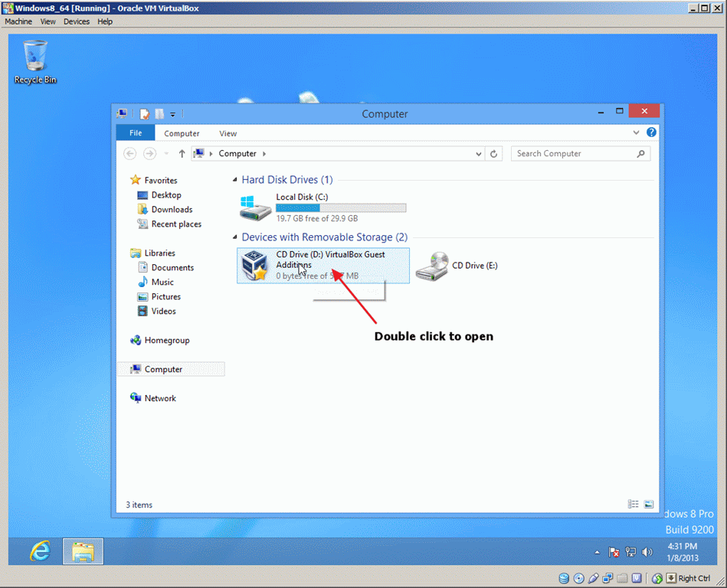Click the VirtualBox hard disk status icon

(564, 578)
